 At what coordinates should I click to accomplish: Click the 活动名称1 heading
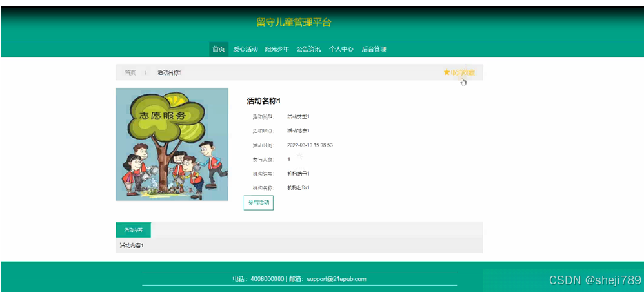pyautogui.click(x=263, y=101)
